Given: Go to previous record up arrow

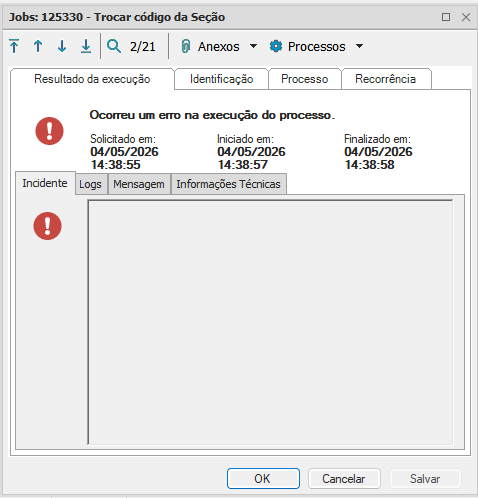Looking at the screenshot, I should click(x=38, y=46).
